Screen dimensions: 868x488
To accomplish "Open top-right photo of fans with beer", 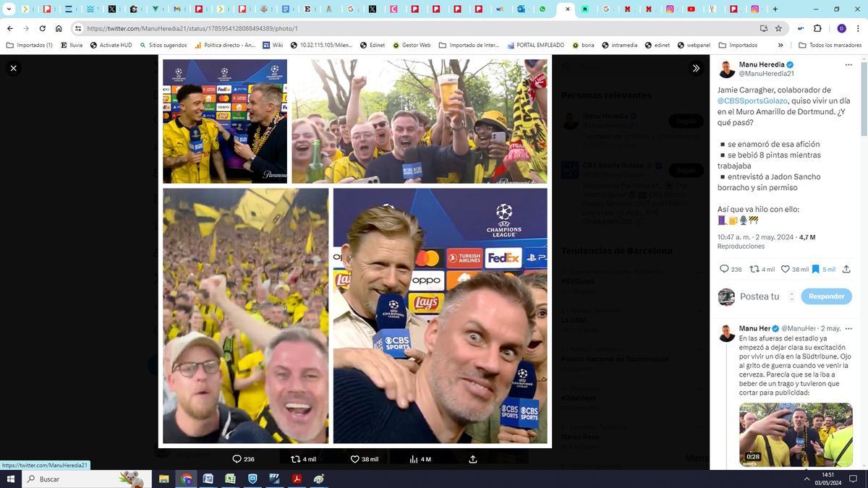I will point(420,121).
